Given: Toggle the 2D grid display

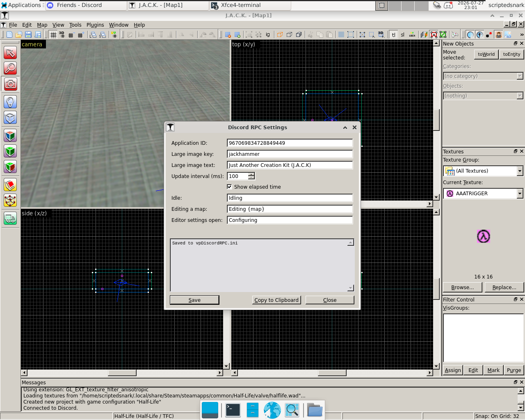Looking at the screenshot, I should pyautogui.click(x=53, y=35).
